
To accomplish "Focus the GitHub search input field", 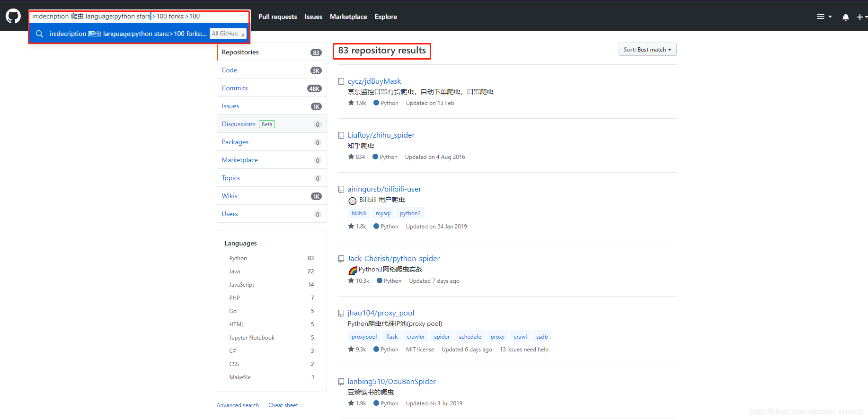I will pos(140,17).
